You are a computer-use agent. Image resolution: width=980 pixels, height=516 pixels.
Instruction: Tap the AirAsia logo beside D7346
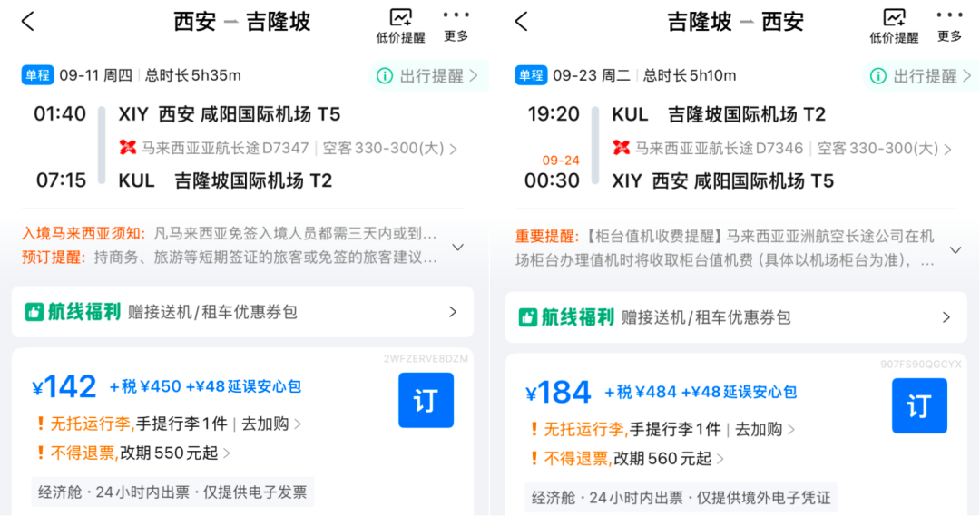click(622, 148)
